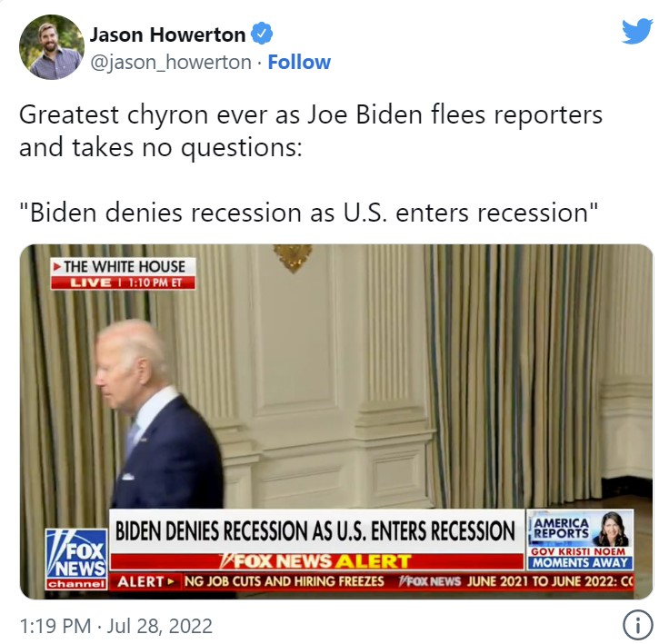
Task: Click the Jul 28, 2022 date
Action: click(160, 626)
